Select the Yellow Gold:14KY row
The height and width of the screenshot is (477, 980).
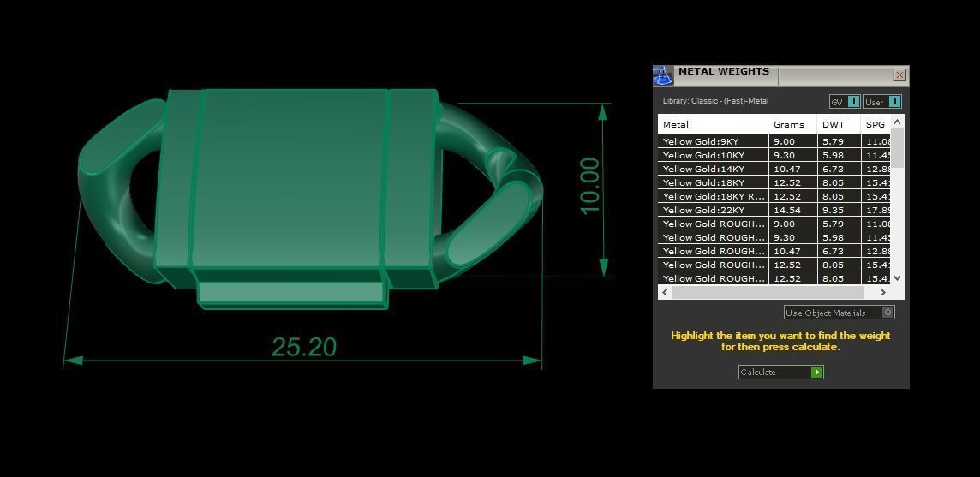pos(774,169)
